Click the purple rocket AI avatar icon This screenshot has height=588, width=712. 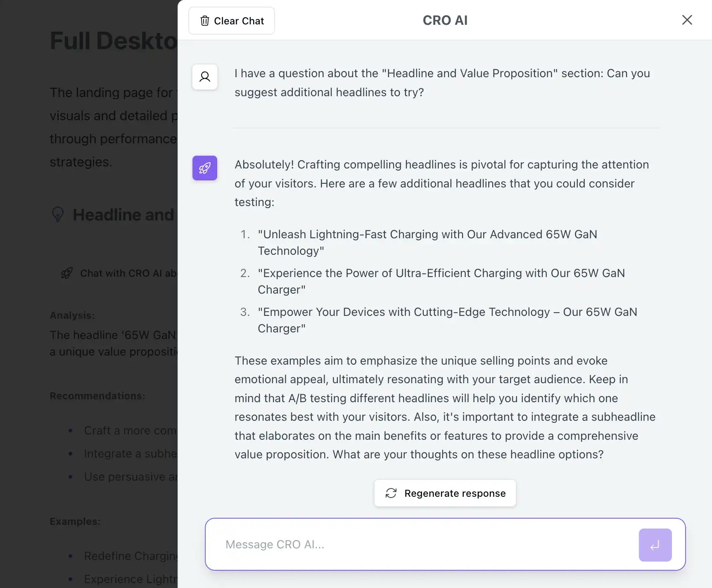(205, 168)
